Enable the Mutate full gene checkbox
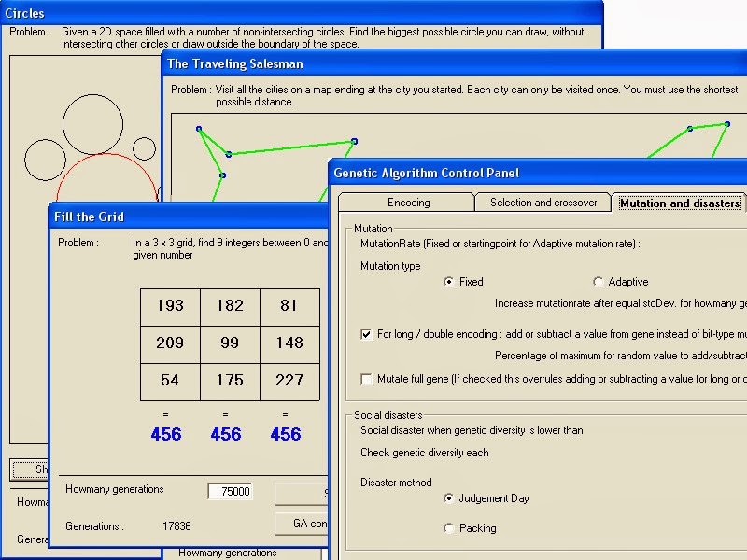The width and height of the screenshot is (747, 560). click(x=366, y=379)
